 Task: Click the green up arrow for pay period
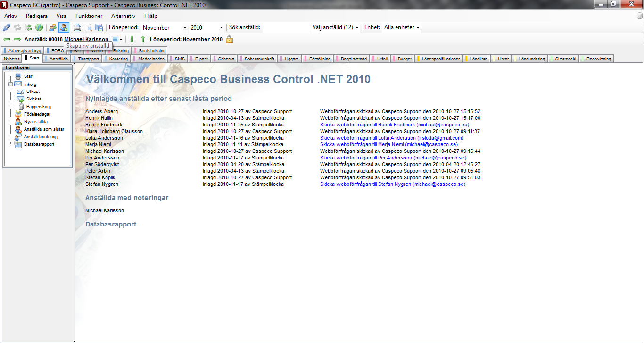(143, 39)
